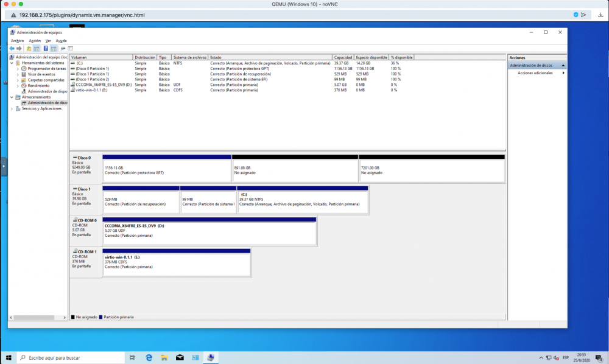
Task: Click the Programador de tareas clock icon
Action: click(x=24, y=69)
